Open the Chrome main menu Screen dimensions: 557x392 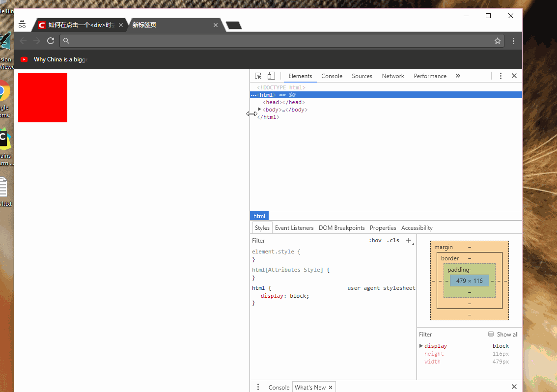pyautogui.click(x=513, y=41)
